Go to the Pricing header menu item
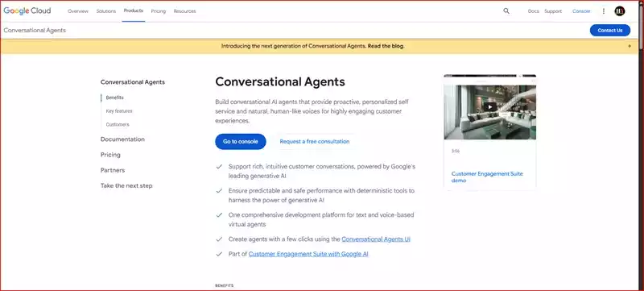 tap(158, 11)
